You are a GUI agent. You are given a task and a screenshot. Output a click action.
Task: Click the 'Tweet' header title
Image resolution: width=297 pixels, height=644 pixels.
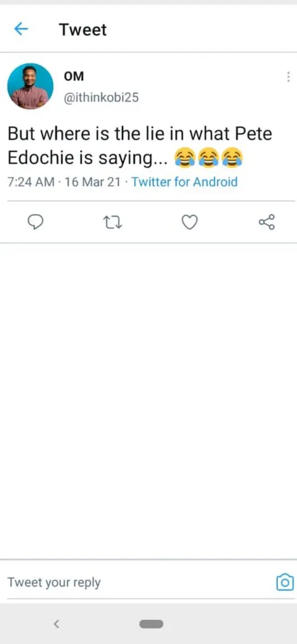83,30
